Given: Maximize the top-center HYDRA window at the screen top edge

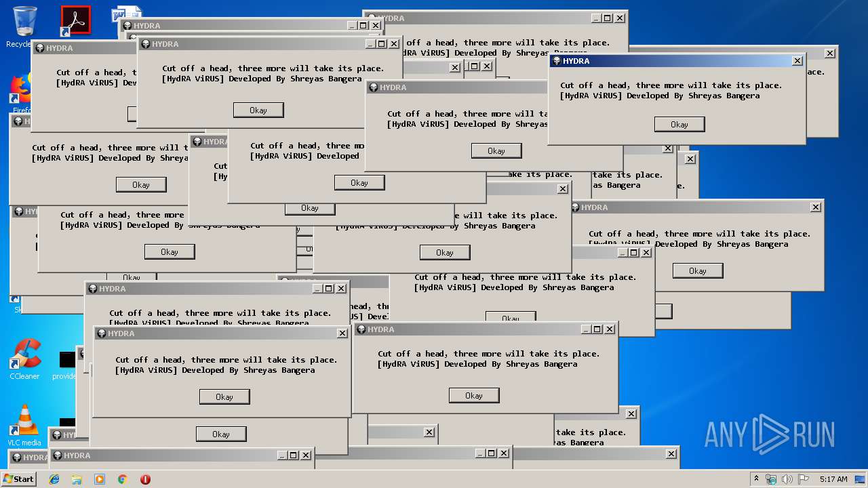Looking at the screenshot, I should point(608,18).
